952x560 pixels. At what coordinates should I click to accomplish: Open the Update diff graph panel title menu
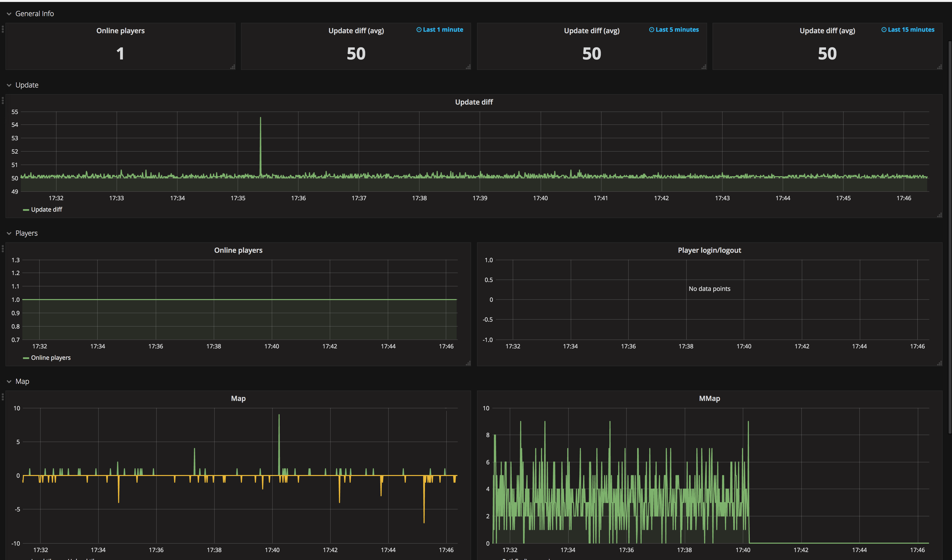click(474, 102)
